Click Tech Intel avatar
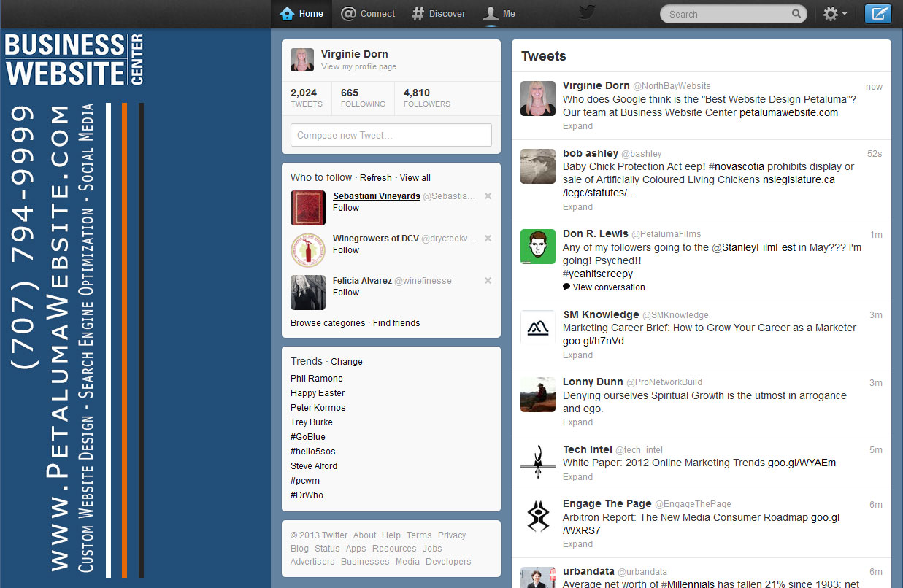 (x=538, y=462)
